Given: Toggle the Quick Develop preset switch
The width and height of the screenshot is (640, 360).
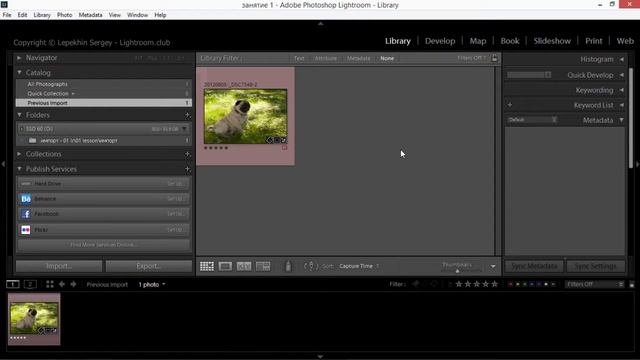Looking at the screenshot, I should (548, 75).
